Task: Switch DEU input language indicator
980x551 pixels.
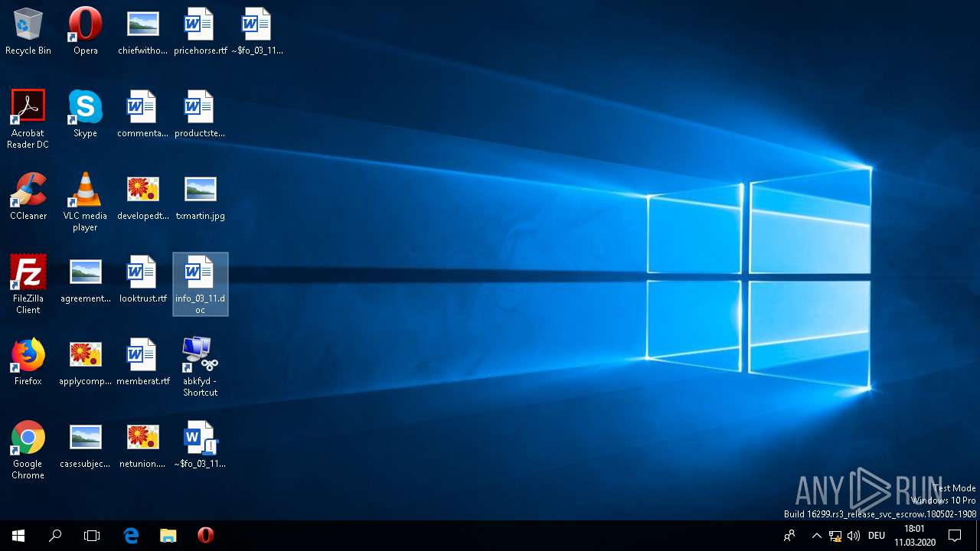Action: 877,536
